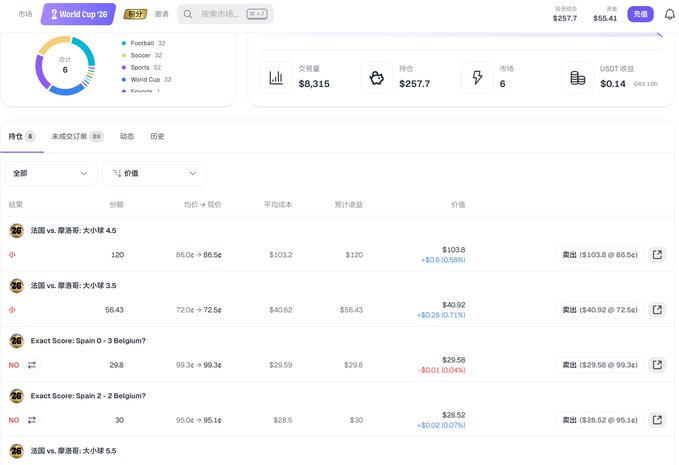Open the World Cup '26 tab

point(78,14)
